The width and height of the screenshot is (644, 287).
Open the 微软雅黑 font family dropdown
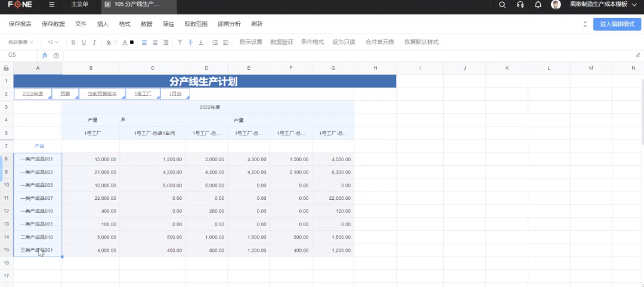click(x=20, y=42)
